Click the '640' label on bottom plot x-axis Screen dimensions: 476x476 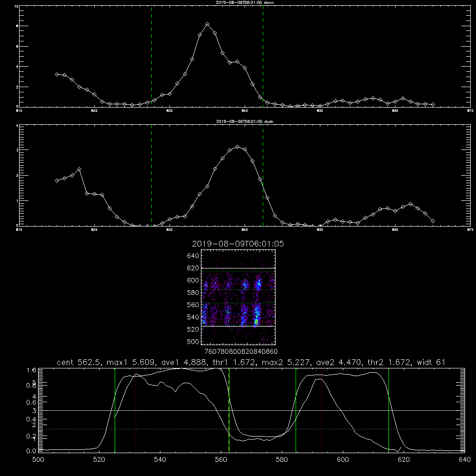[465, 460]
